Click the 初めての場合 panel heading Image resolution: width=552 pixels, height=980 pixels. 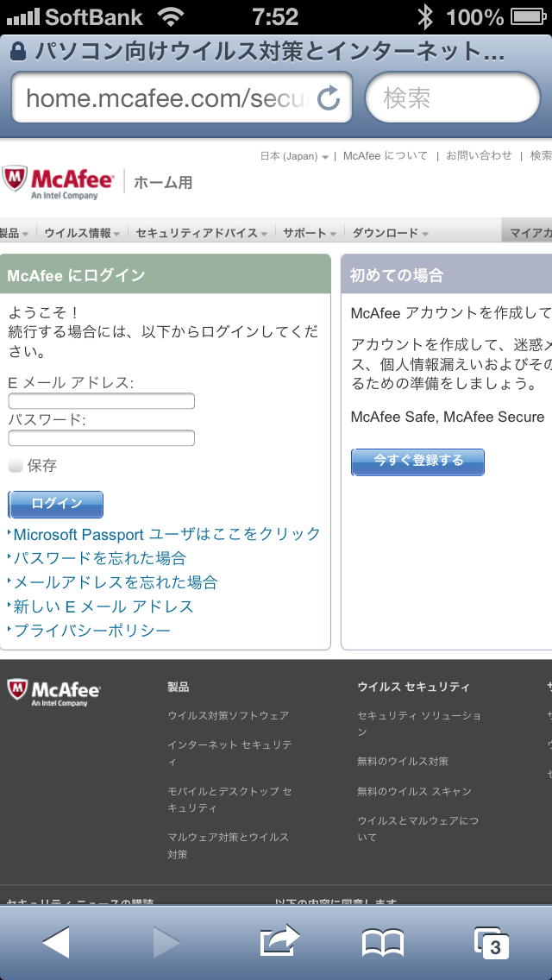pyautogui.click(x=397, y=275)
